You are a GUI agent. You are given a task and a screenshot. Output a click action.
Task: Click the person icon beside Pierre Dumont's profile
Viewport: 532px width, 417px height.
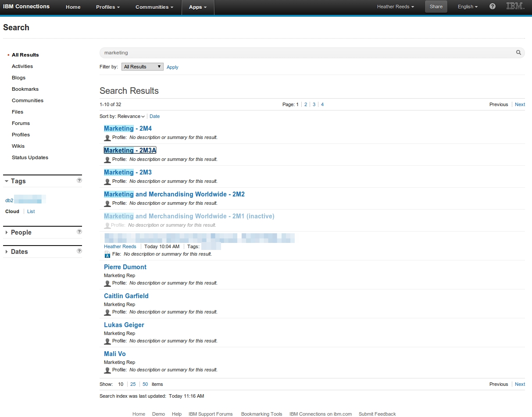click(x=107, y=283)
